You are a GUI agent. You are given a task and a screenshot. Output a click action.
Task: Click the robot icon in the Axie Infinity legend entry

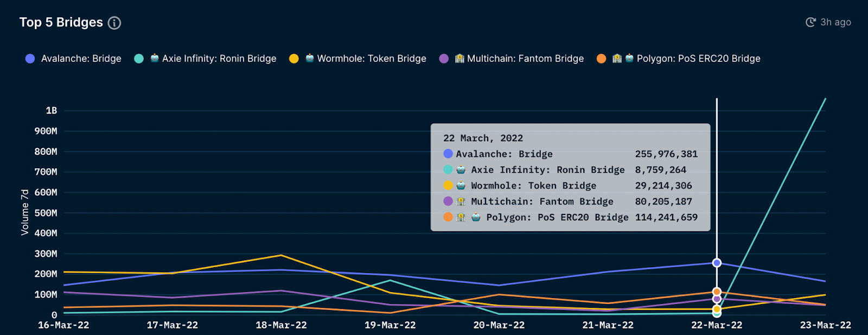coord(155,58)
